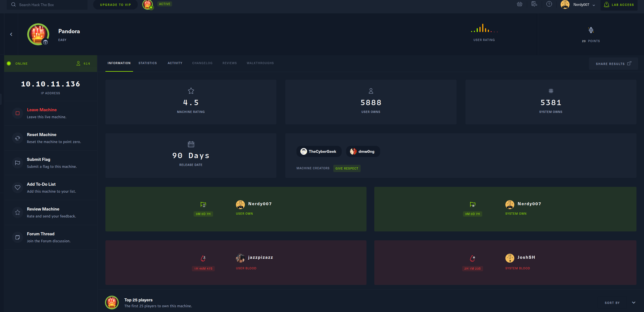Open the shopping basket icon in header
Viewport: 644px width, 312px height.
520,4
